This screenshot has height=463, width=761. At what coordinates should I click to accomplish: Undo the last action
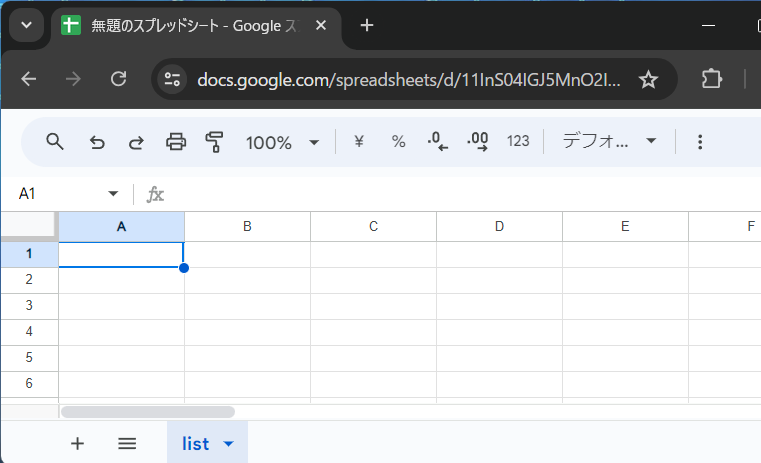click(97, 142)
